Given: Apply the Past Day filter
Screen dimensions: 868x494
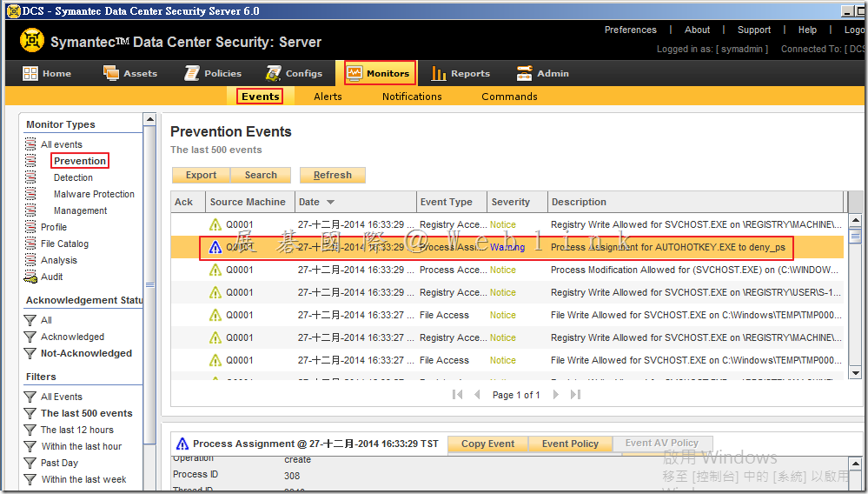Looking at the screenshot, I should point(59,463).
